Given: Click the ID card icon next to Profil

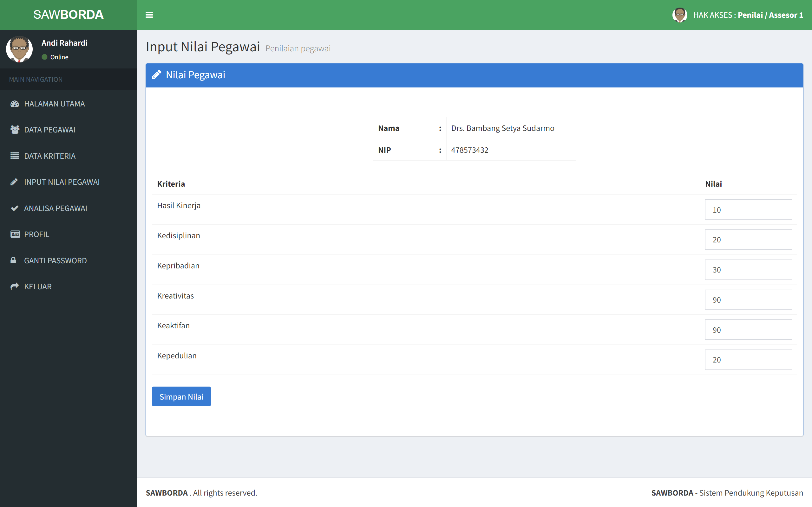Looking at the screenshot, I should click(15, 234).
